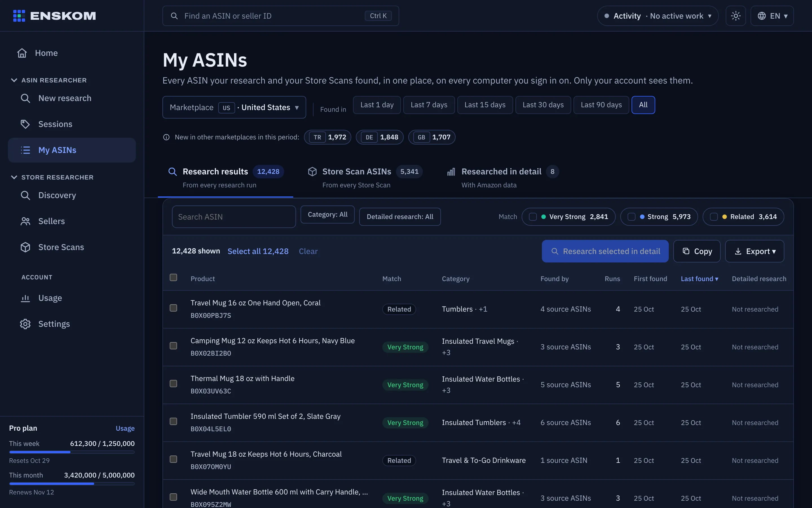Image resolution: width=812 pixels, height=508 pixels.
Task: Open the Category: All filter dropdown
Action: pos(328,214)
